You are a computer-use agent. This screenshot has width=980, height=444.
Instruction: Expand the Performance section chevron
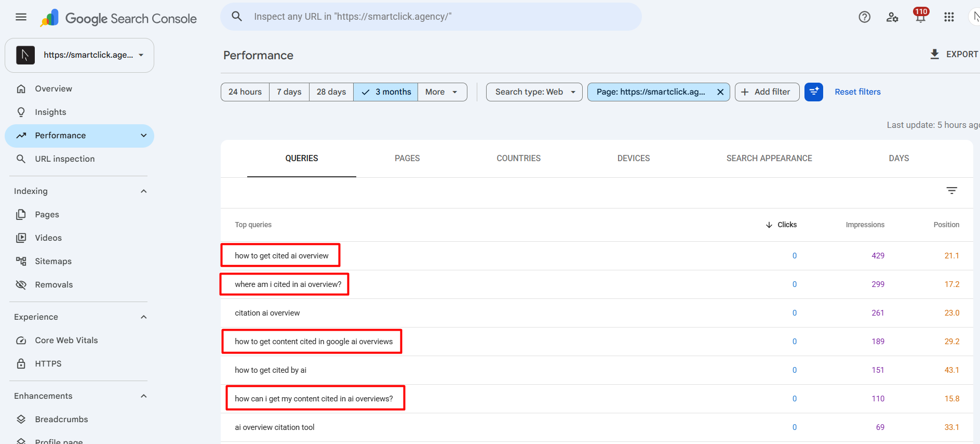point(144,136)
